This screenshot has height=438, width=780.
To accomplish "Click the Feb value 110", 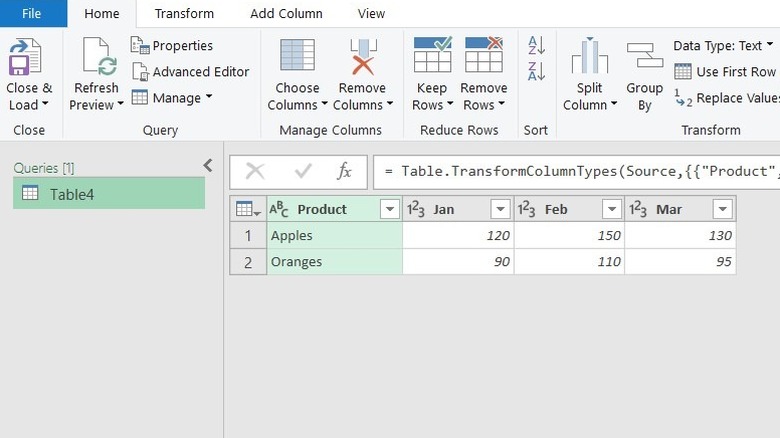I will pos(570,262).
